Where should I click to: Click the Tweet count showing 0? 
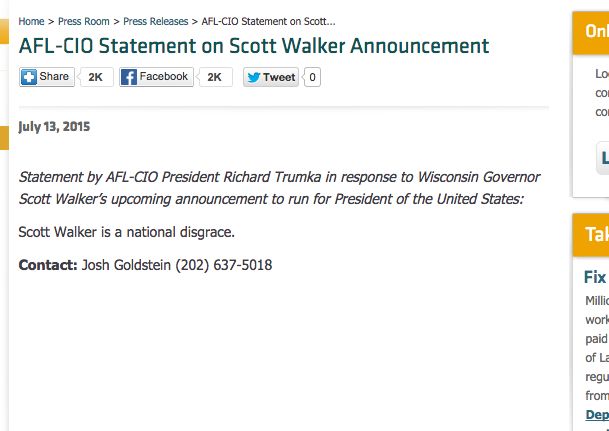(x=312, y=77)
